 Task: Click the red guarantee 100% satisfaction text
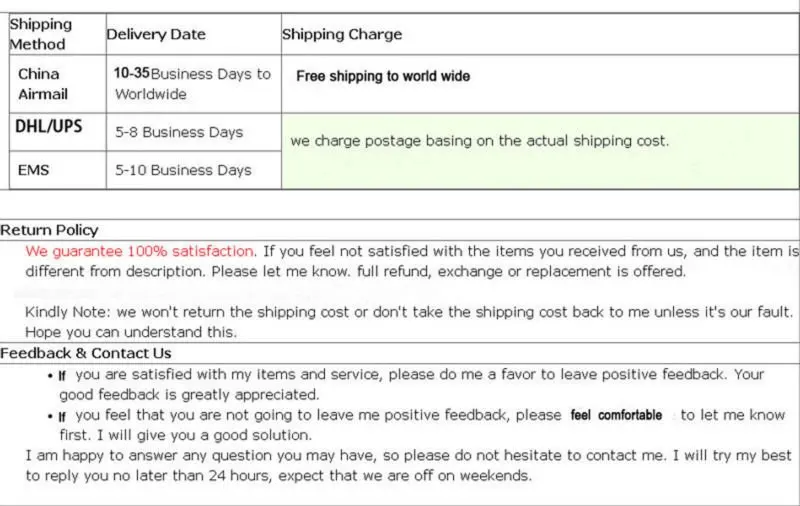141,251
